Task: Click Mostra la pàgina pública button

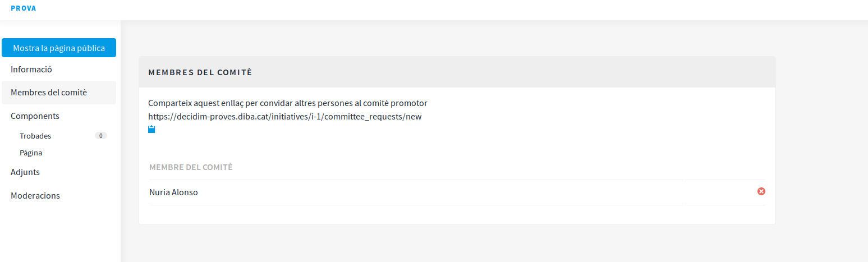Action: click(x=59, y=48)
